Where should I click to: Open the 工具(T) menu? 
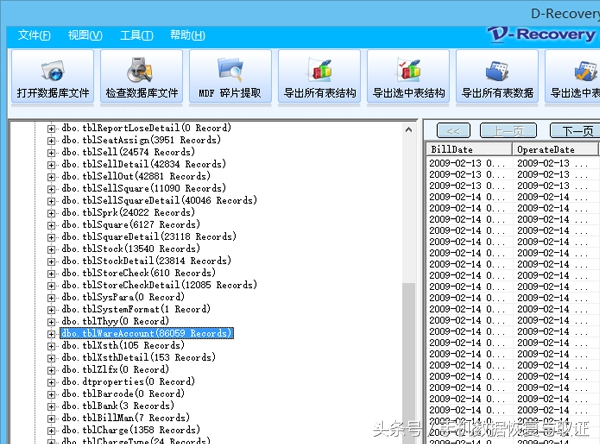pos(137,36)
